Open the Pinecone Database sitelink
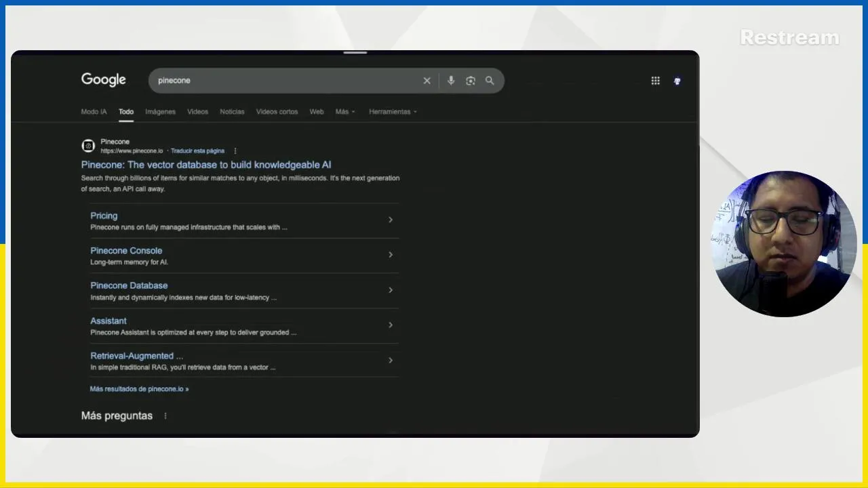 click(x=129, y=285)
